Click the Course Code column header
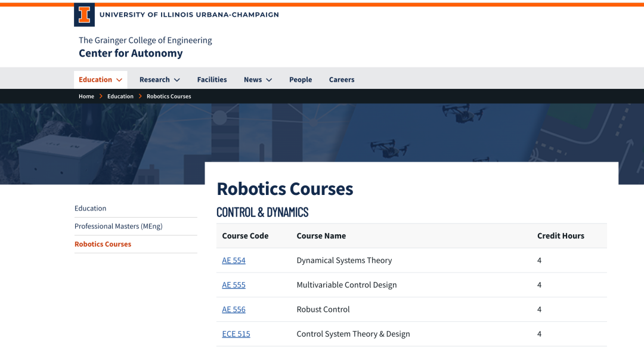The width and height of the screenshot is (644, 347). (x=245, y=236)
